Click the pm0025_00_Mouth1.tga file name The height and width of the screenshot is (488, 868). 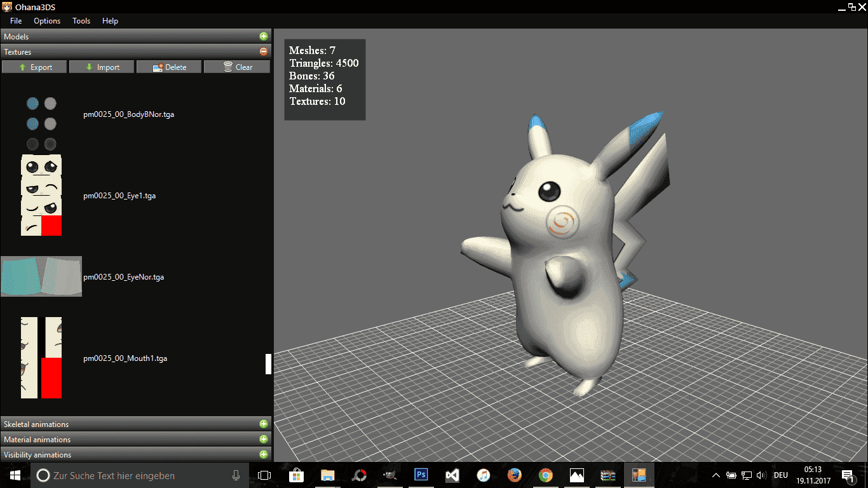[x=125, y=358]
